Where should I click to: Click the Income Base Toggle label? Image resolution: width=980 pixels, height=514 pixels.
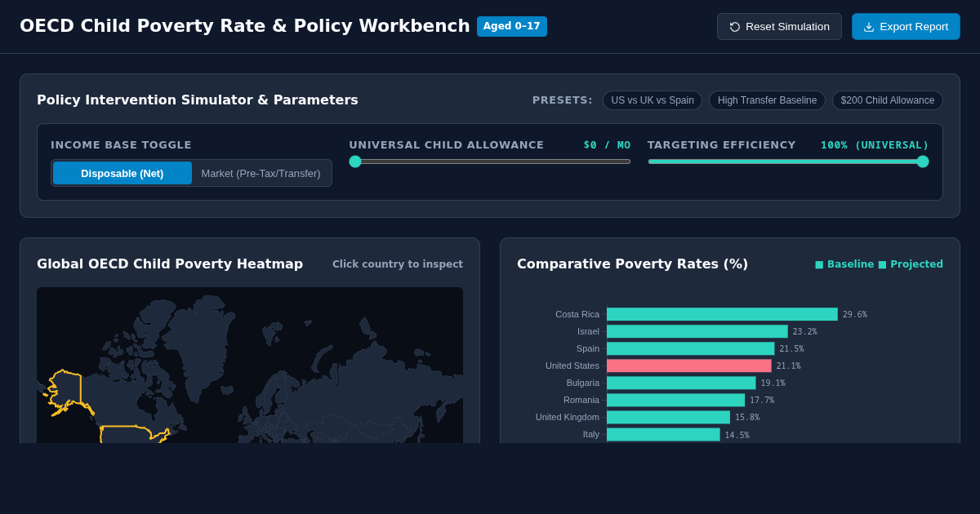coord(121,145)
